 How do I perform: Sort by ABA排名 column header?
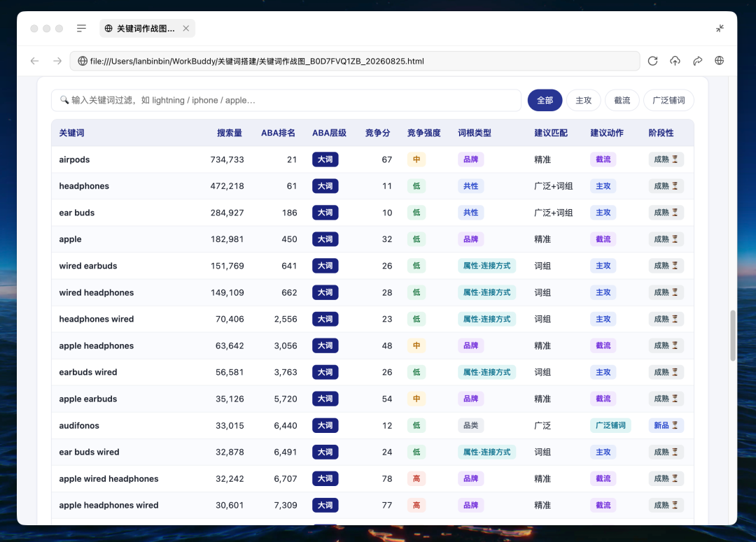(278, 133)
